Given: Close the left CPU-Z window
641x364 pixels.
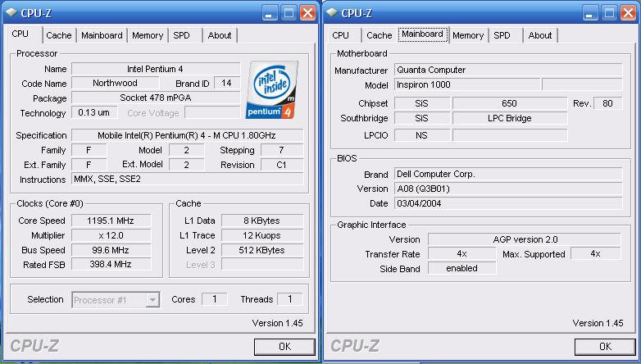Looking at the screenshot, I should [308, 13].
